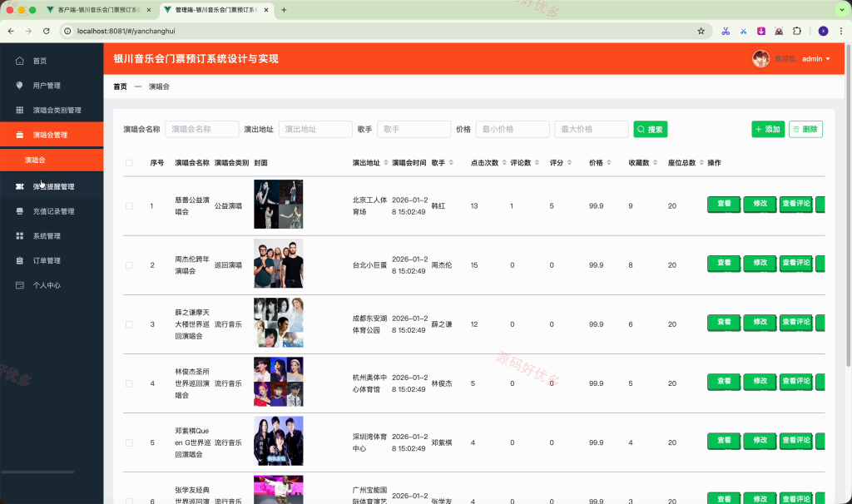The image size is (852, 504).
Task: Click the admin avatar image
Action: (x=760, y=59)
